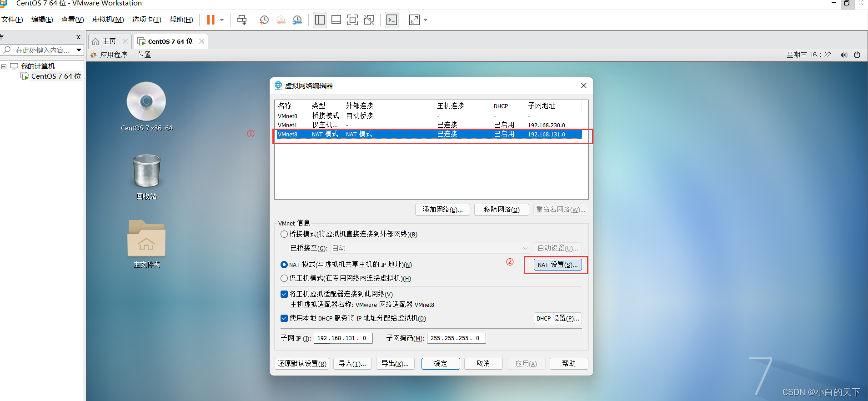Open the power options arrow beside the pause icon

(x=222, y=20)
